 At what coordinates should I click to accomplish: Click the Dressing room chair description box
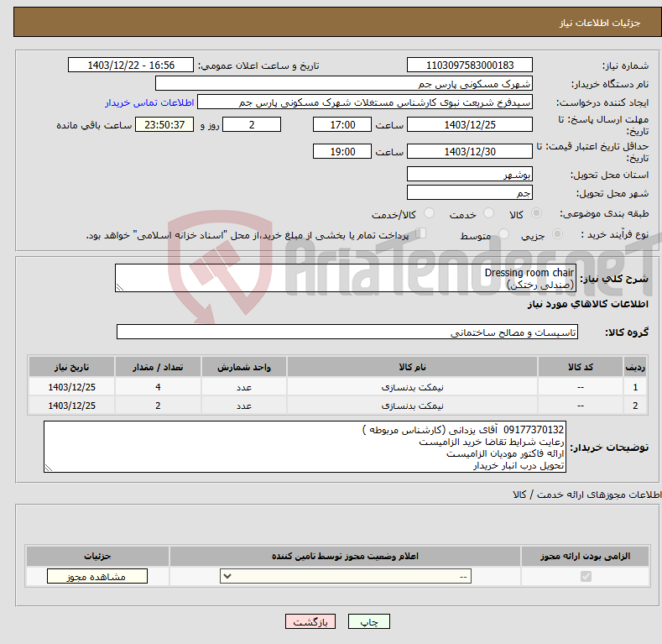(x=346, y=278)
